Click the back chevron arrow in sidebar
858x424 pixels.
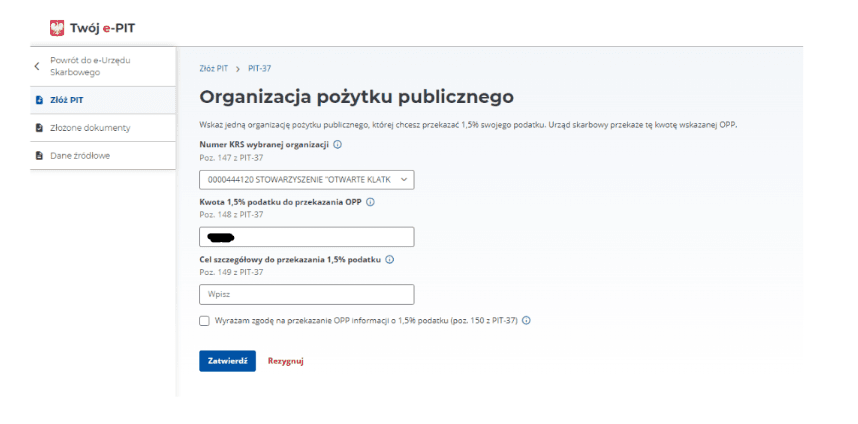(36, 67)
